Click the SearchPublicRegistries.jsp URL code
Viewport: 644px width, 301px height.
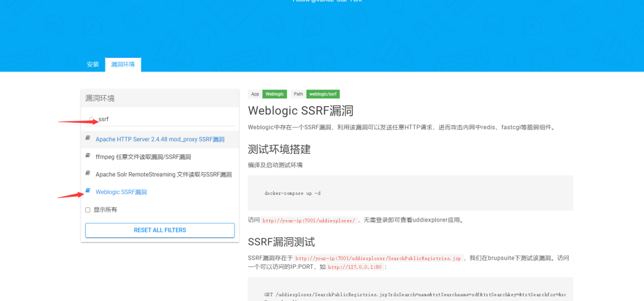point(378,259)
